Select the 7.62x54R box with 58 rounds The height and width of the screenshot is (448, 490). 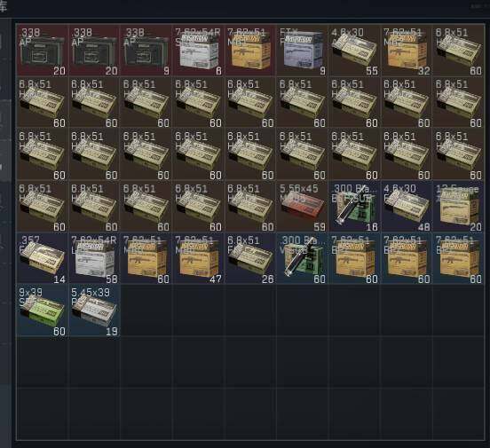94,259
